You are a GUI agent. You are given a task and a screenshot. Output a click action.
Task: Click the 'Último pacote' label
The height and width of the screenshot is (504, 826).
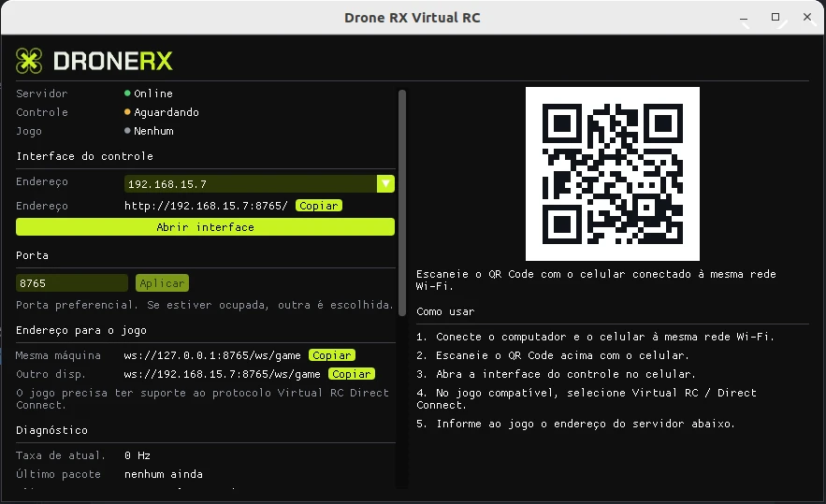58,474
